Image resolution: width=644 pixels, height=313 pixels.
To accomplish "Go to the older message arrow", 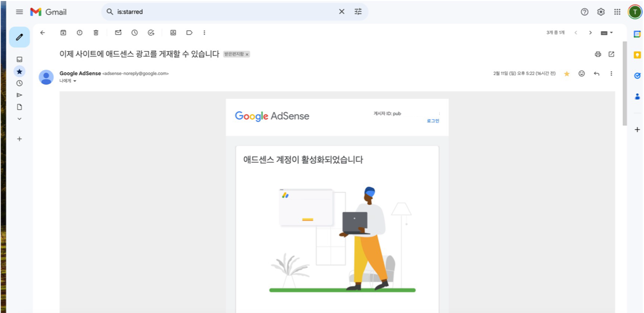I will click(590, 32).
